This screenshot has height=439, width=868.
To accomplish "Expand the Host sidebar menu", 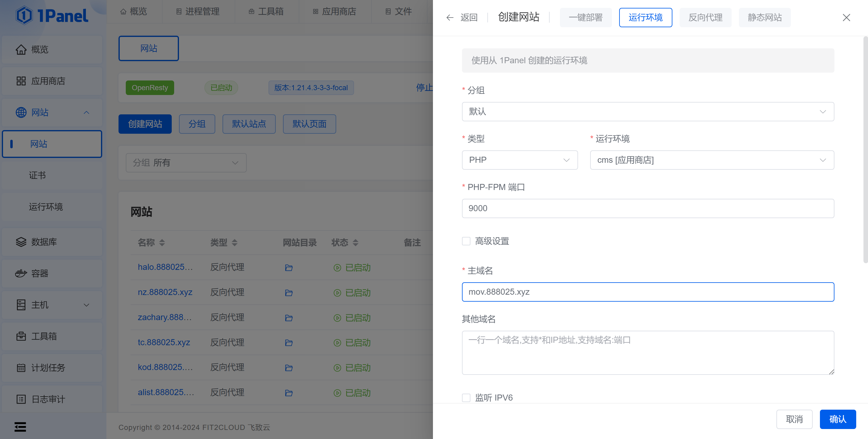I will click(52, 305).
